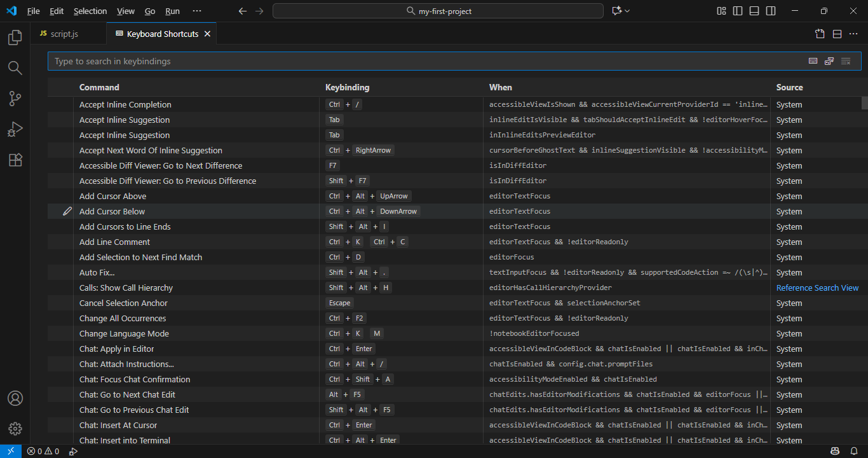
Task: Click the Reference Search View source link
Action: pos(817,288)
